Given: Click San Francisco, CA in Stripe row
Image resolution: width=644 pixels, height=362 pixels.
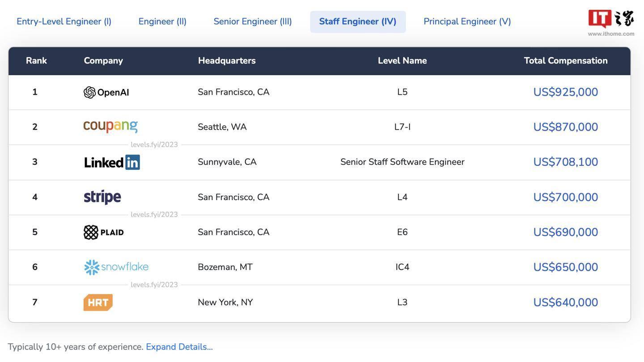Looking at the screenshot, I should coord(233,197).
